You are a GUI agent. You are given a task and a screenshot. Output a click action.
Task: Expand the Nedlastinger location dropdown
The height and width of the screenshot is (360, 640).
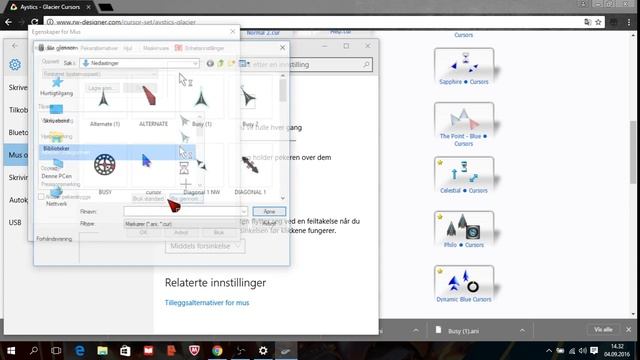click(x=195, y=63)
